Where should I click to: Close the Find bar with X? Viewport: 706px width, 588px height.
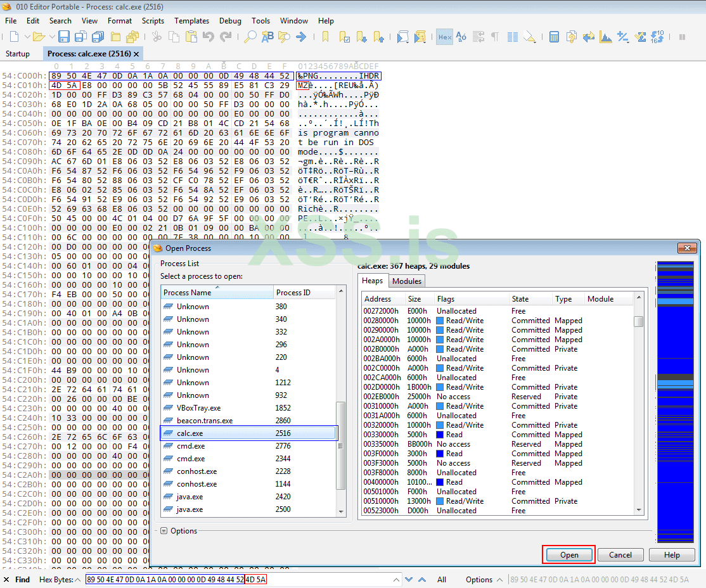(x=6, y=579)
